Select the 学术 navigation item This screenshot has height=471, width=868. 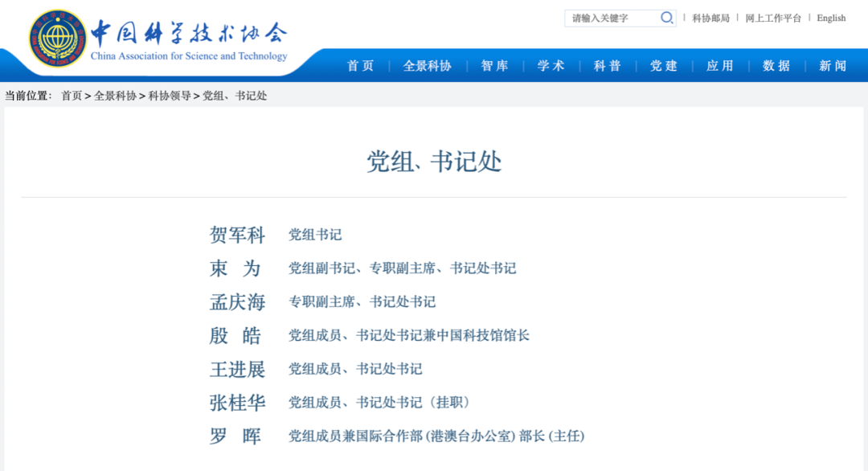click(x=551, y=66)
